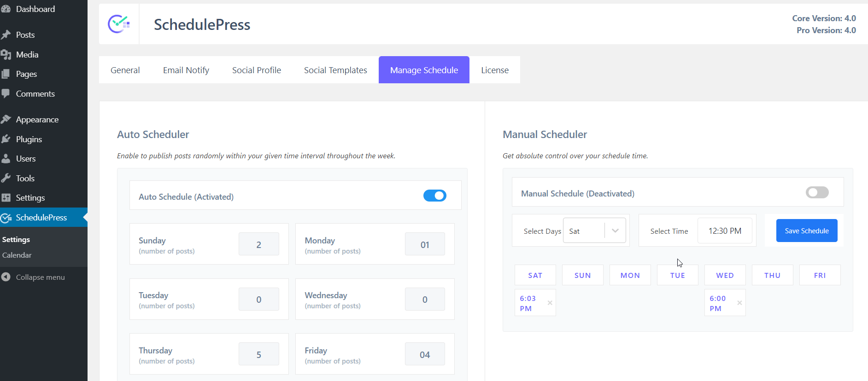
Task: Click the Monday number of posts field
Action: (425, 244)
